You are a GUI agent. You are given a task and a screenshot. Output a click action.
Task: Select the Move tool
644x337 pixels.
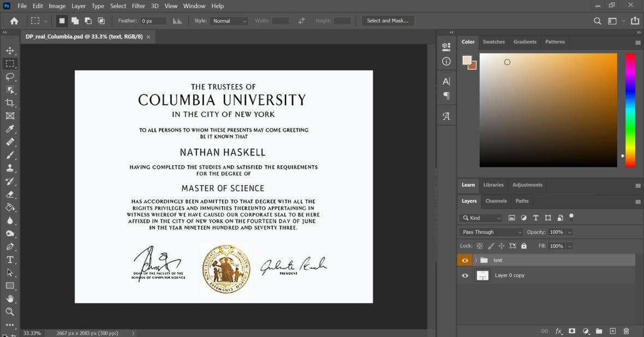[10, 51]
